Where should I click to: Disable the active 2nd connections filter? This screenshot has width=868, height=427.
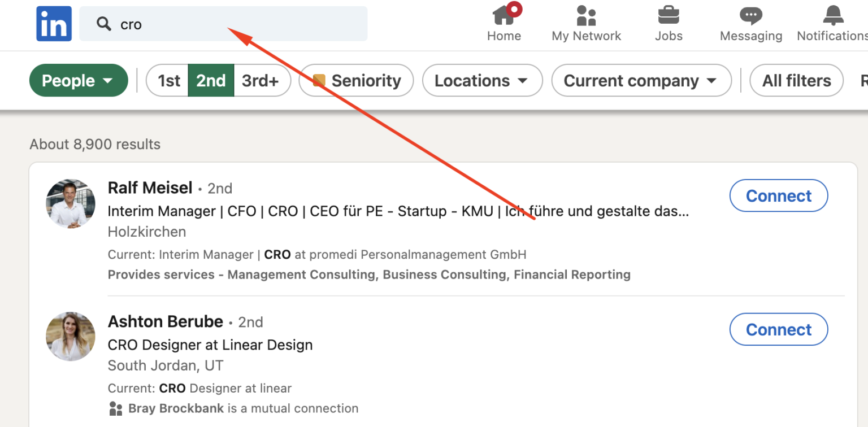pyautogui.click(x=211, y=80)
